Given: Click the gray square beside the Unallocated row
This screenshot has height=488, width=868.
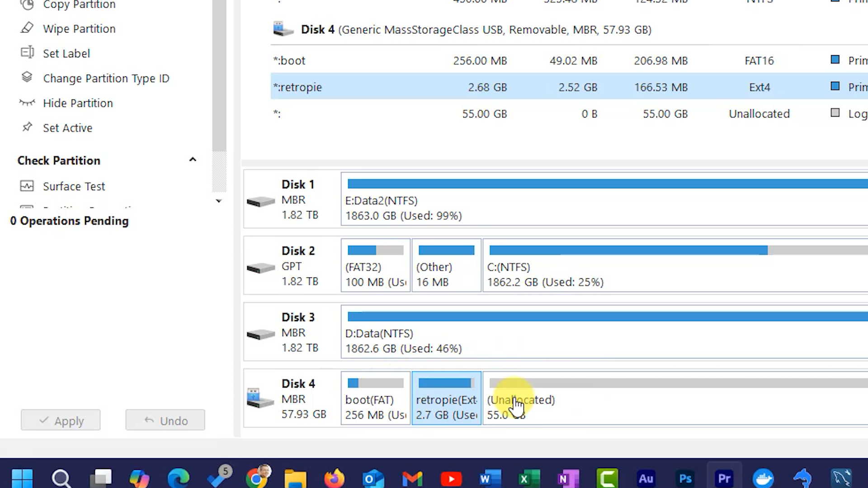Looking at the screenshot, I should (x=835, y=113).
